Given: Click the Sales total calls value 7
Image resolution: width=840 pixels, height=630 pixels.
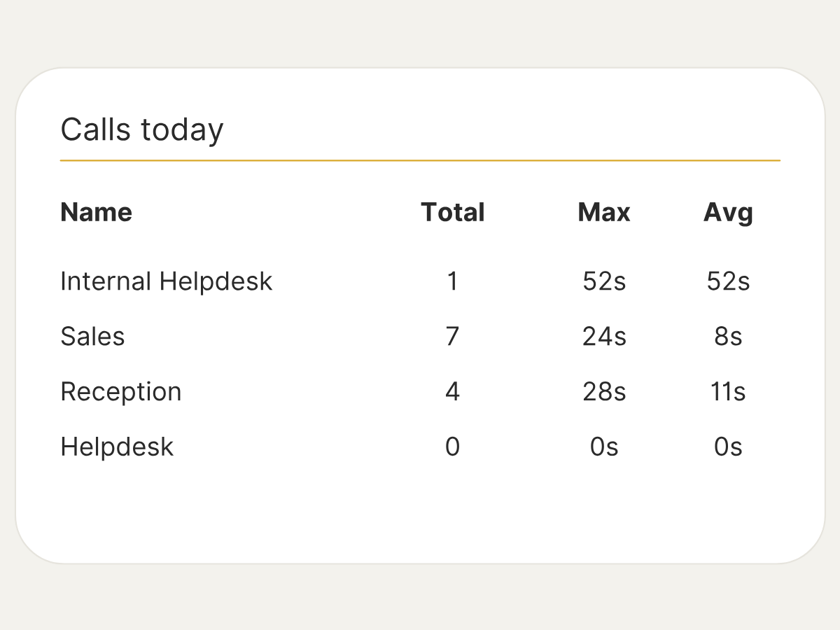Looking at the screenshot, I should (x=453, y=337).
